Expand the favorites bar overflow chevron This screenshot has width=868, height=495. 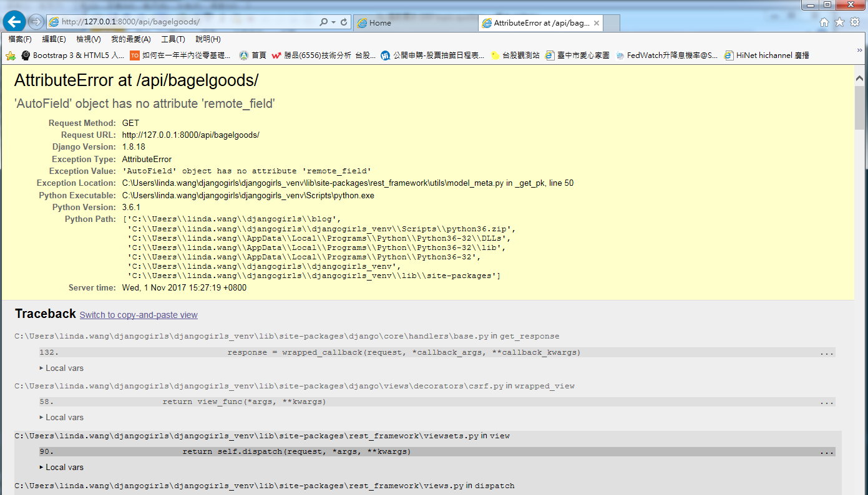click(860, 52)
